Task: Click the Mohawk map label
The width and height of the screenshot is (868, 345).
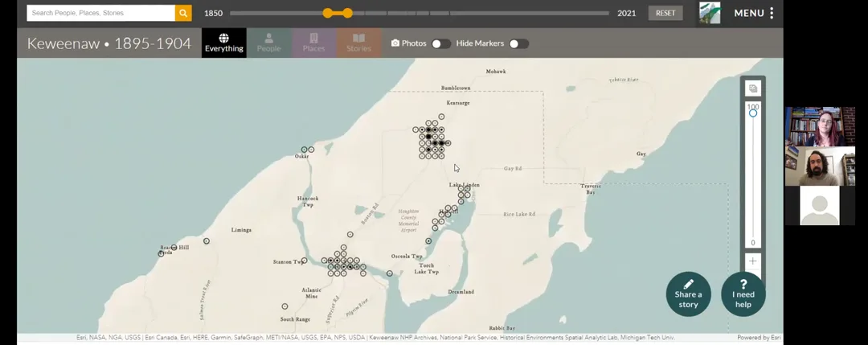Action: pyautogui.click(x=495, y=72)
